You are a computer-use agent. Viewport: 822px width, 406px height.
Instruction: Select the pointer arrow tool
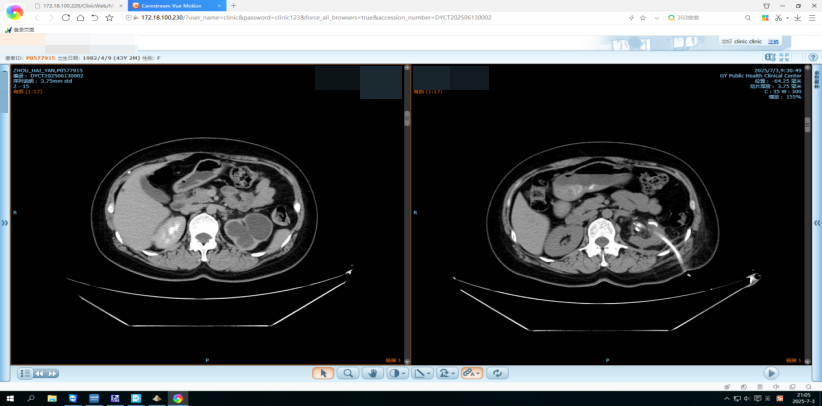[x=322, y=373]
